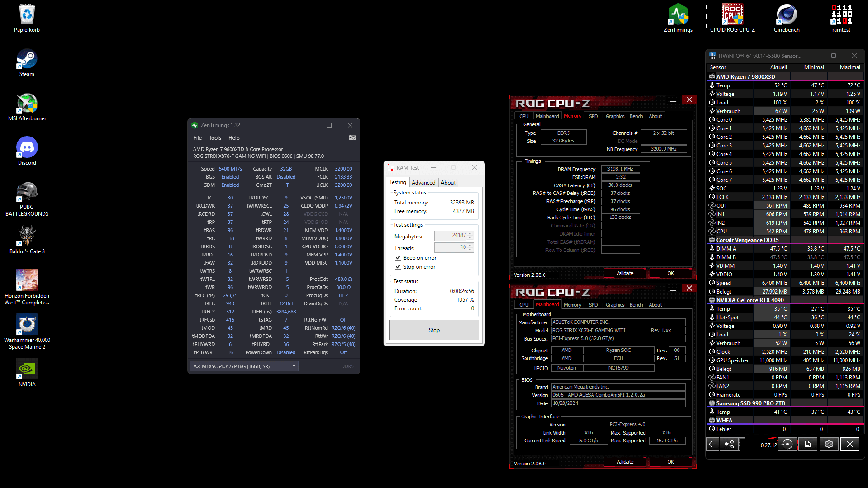The width and height of the screenshot is (868, 488).
Task: Click OK in the upper CPU-Z Memory window
Action: (670, 273)
